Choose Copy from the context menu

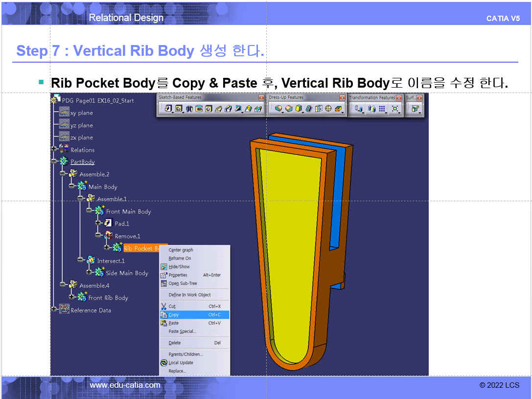pyautogui.click(x=174, y=315)
